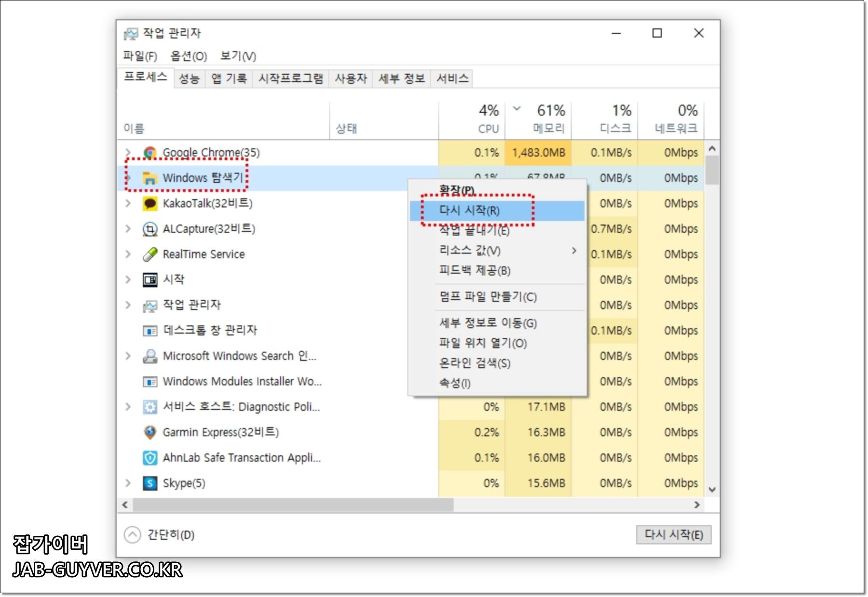
Task: Switch to the 서비스 tab
Action: point(452,78)
